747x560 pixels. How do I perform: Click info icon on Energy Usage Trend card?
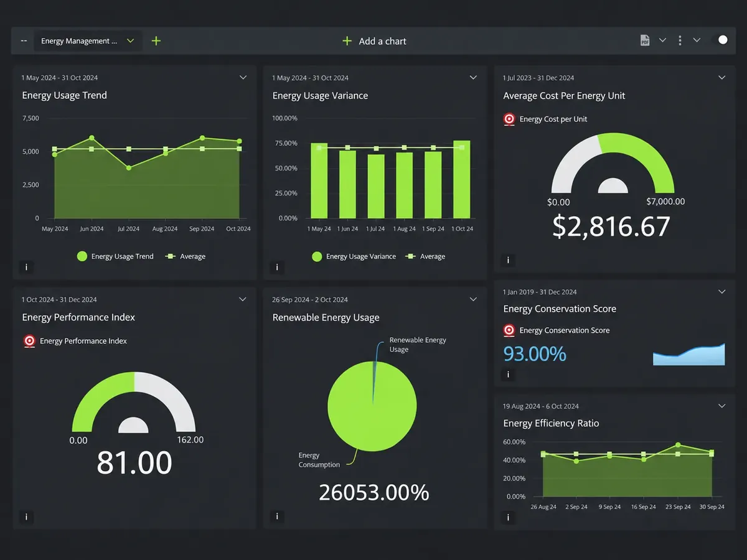[x=26, y=268]
